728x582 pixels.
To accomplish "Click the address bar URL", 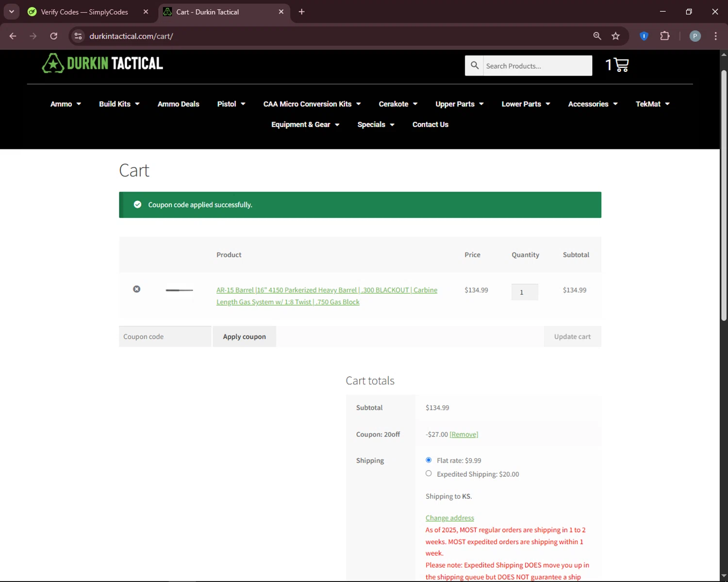I will pyautogui.click(x=131, y=36).
